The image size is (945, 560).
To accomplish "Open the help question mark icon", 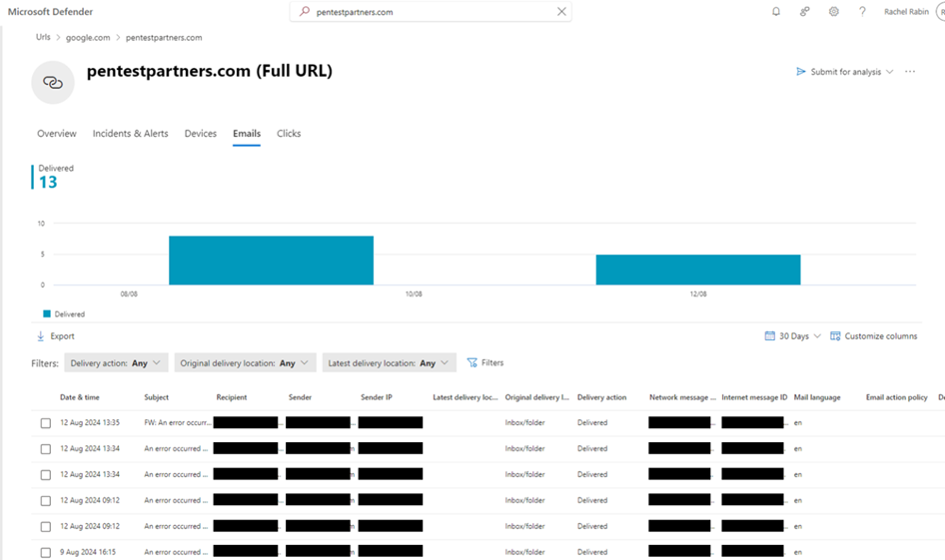I will pyautogui.click(x=862, y=11).
